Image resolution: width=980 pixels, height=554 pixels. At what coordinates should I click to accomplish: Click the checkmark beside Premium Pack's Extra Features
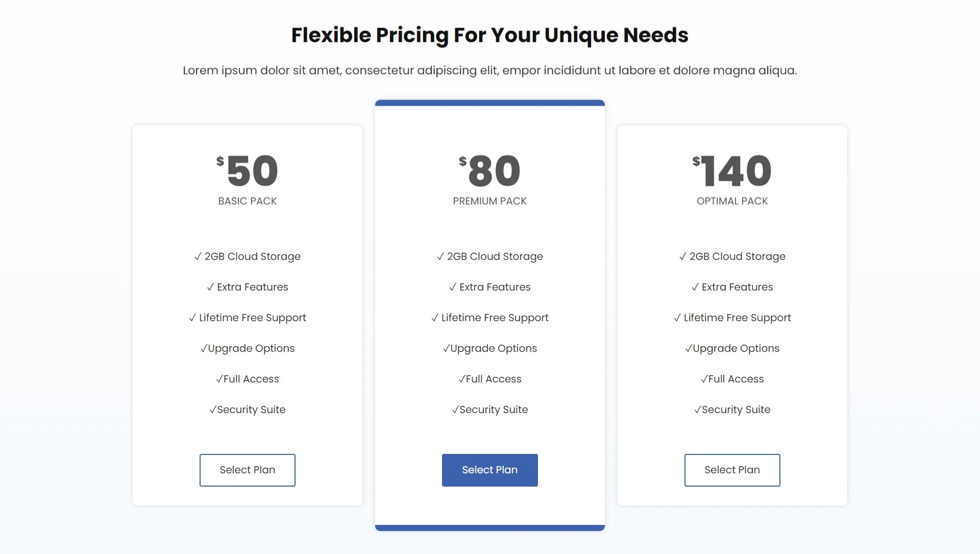tap(452, 287)
